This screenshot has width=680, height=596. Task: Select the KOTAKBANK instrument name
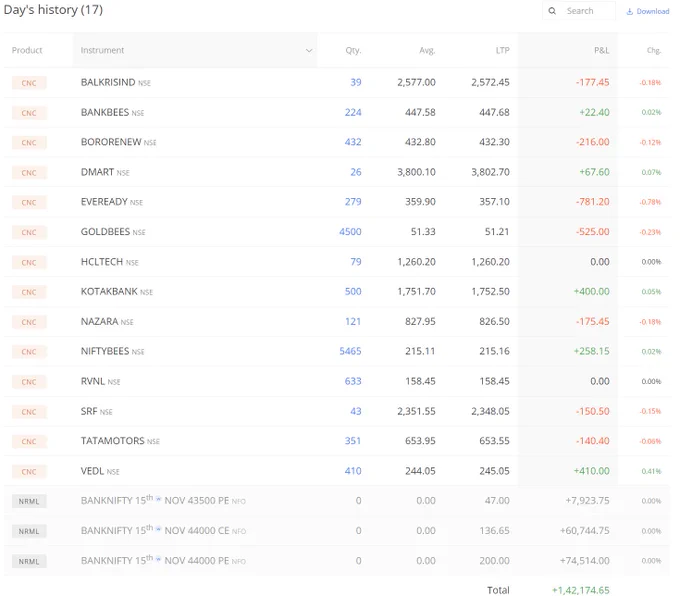pos(109,291)
